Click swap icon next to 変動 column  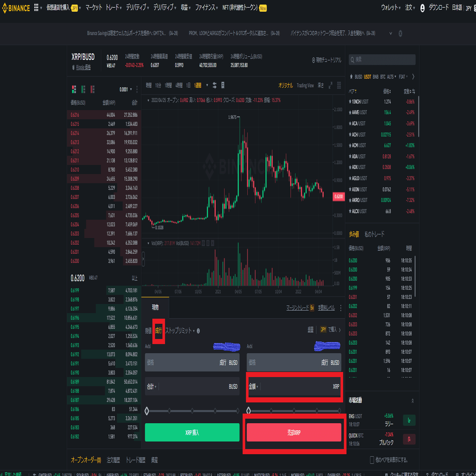414,91
